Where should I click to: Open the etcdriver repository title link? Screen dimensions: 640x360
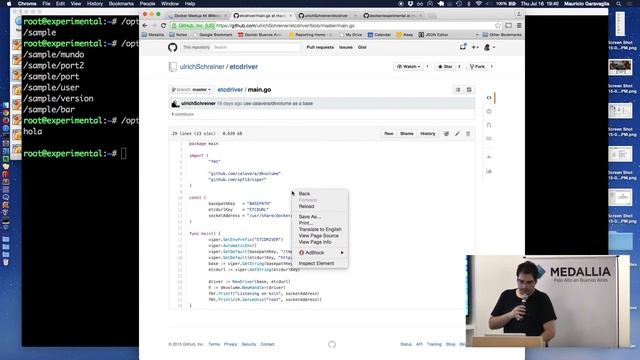click(x=244, y=67)
